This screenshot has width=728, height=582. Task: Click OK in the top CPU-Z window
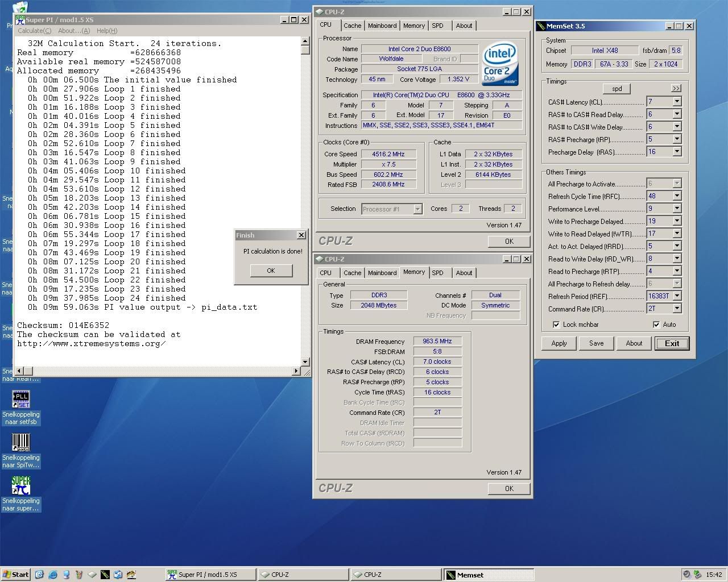[509, 241]
